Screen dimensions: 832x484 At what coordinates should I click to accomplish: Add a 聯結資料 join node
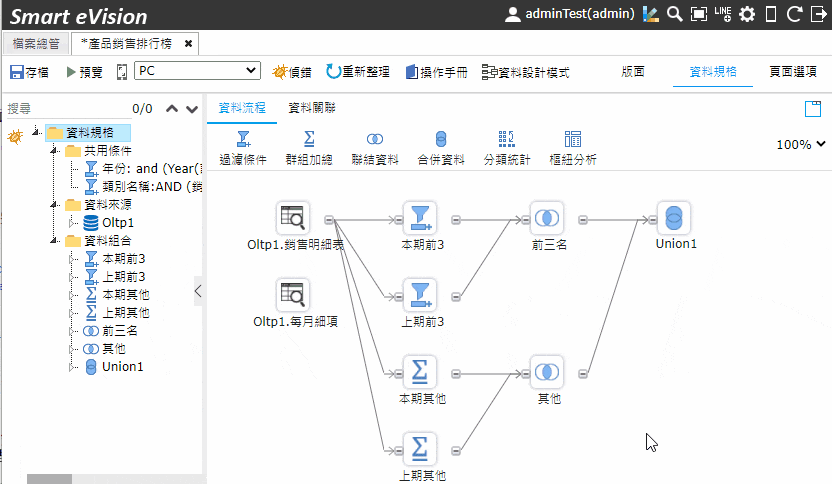(375, 148)
